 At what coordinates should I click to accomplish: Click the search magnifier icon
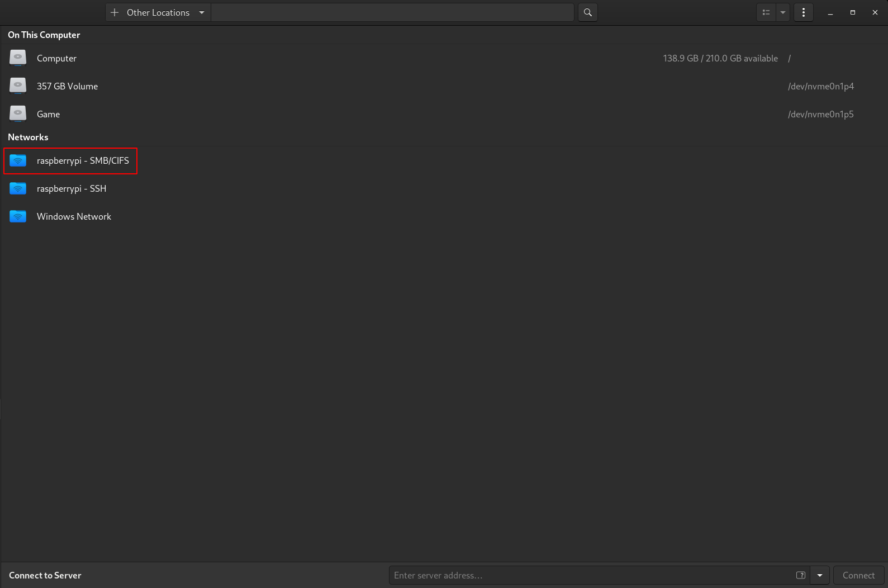click(587, 12)
